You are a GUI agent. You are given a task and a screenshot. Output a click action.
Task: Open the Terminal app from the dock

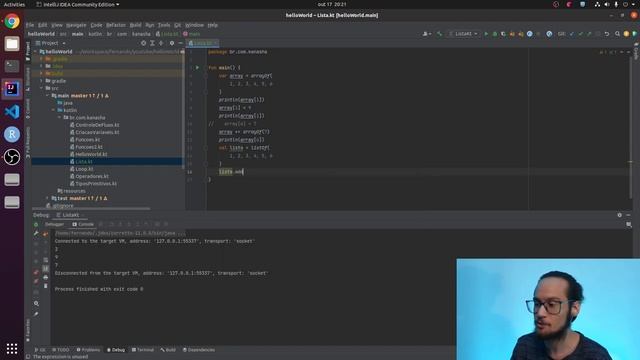[12, 66]
